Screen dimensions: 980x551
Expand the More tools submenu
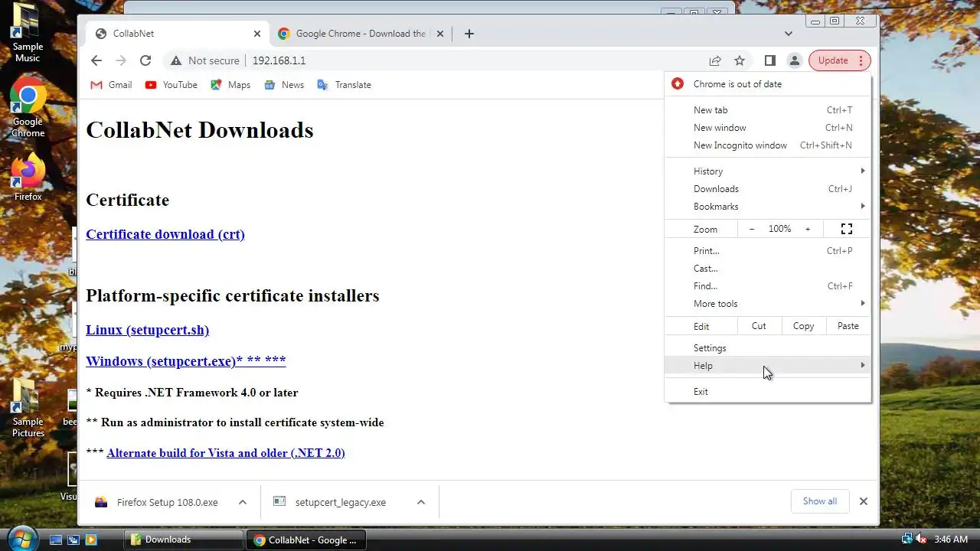click(x=767, y=304)
